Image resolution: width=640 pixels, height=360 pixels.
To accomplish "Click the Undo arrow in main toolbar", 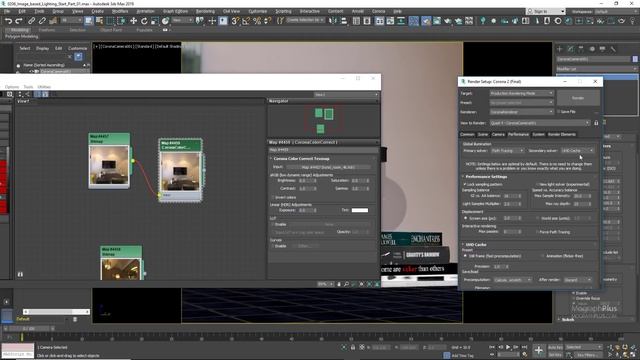I will tap(9, 21).
